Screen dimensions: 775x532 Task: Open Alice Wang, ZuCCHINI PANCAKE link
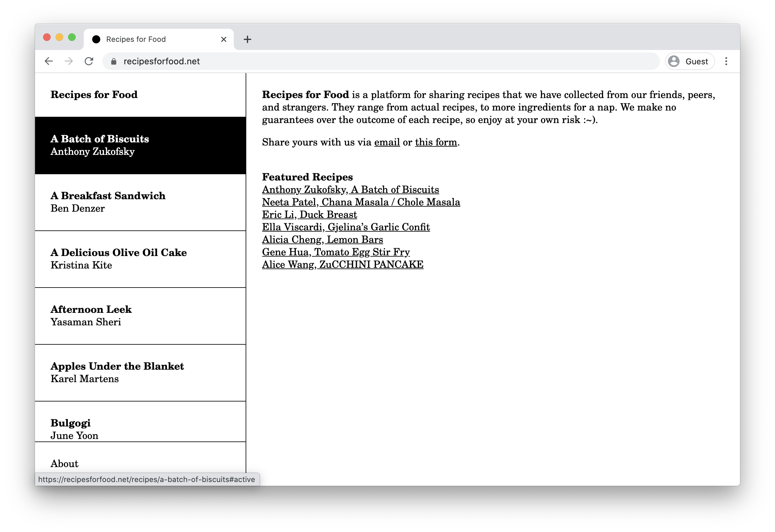[x=342, y=265]
